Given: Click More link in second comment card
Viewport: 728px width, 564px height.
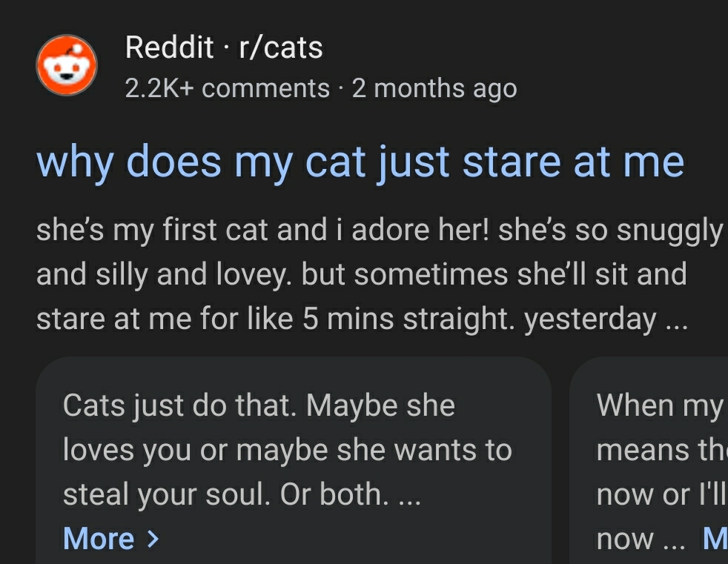Looking at the screenshot, I should [x=715, y=540].
